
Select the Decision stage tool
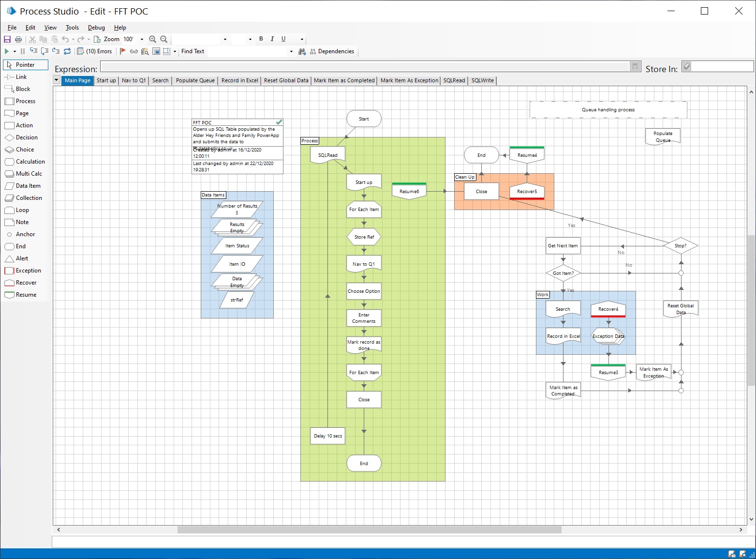(26, 137)
